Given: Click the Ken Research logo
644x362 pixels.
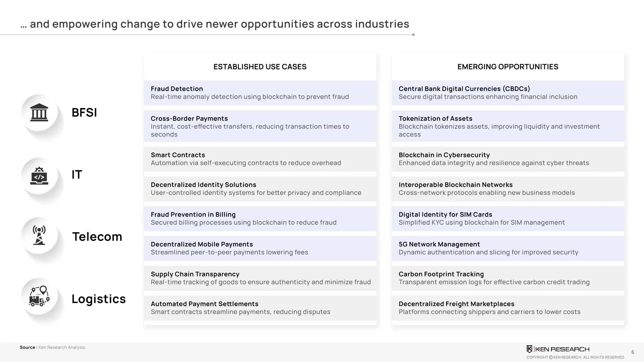Looking at the screenshot, I should [x=558, y=349].
